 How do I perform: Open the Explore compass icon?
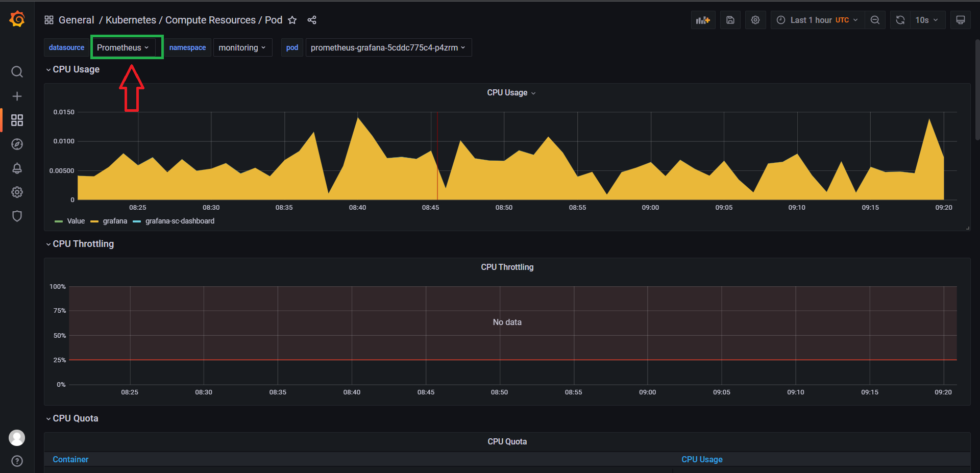[17, 144]
